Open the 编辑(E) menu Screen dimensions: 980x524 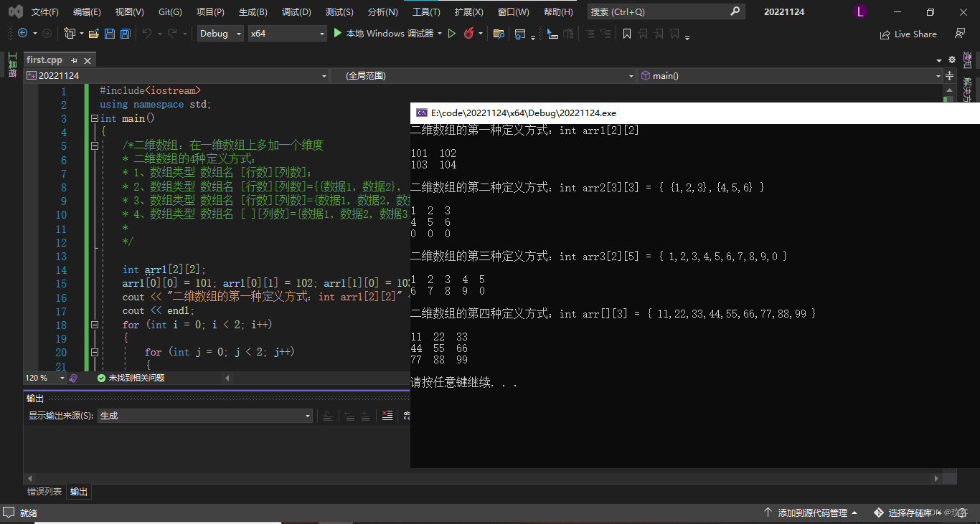click(87, 11)
